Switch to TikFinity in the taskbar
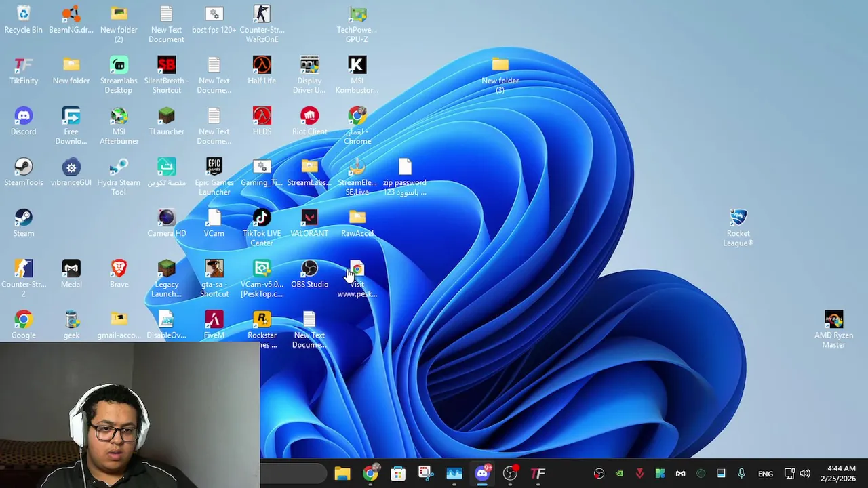Screen dimensions: 868x488 tap(538, 473)
